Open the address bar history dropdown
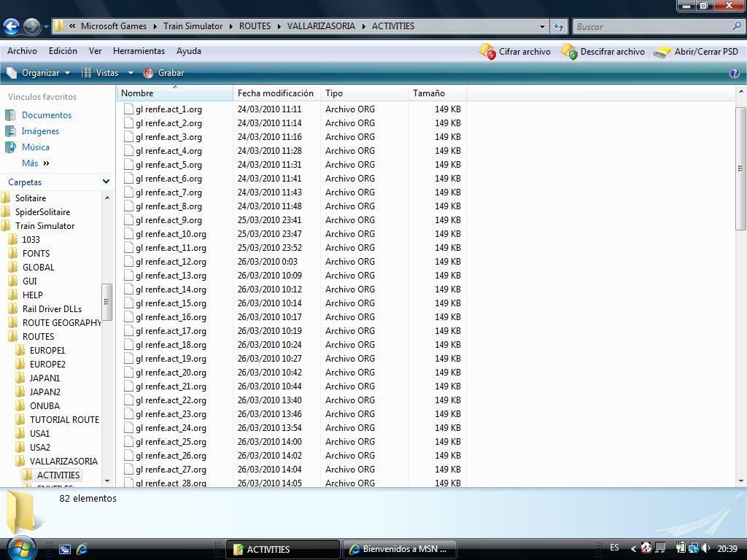 (542, 26)
